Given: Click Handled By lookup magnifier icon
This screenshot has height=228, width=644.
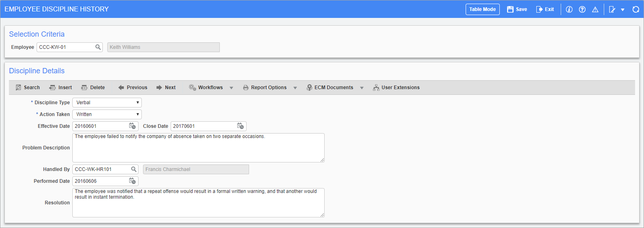Looking at the screenshot, I should [134, 169].
